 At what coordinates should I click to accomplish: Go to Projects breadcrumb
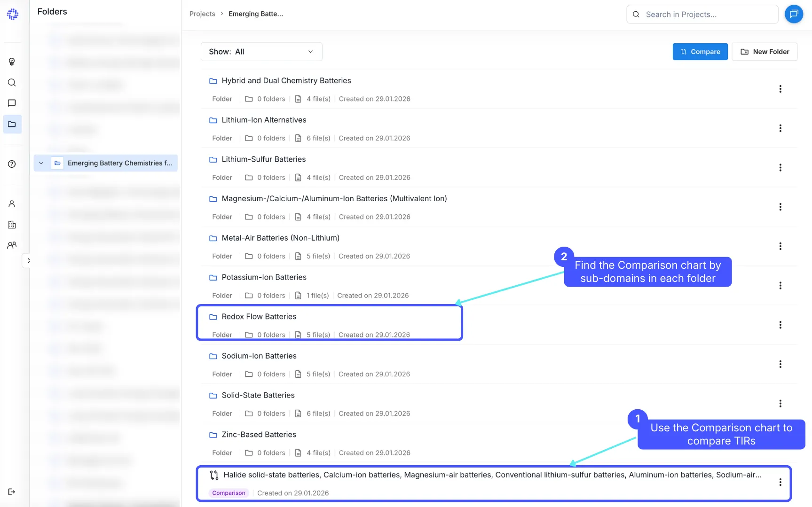202,14
